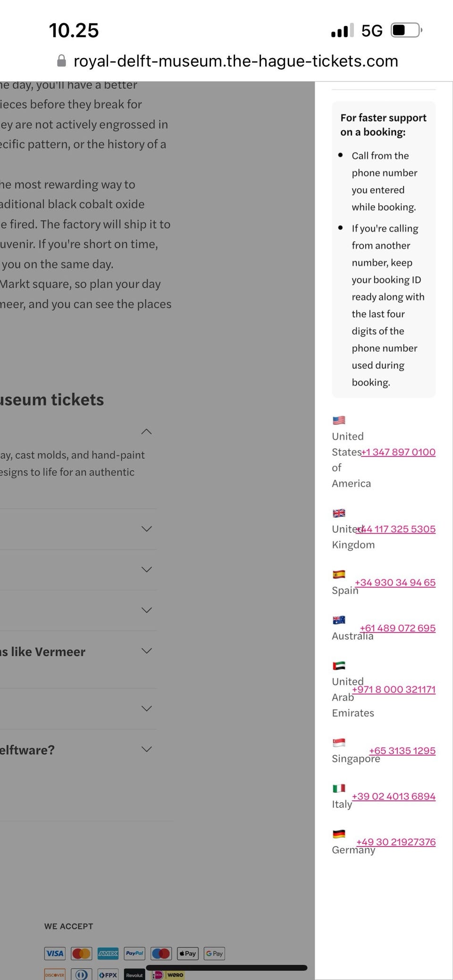Click the lock icon beside the URL
This screenshot has width=453, height=980.
coord(61,61)
